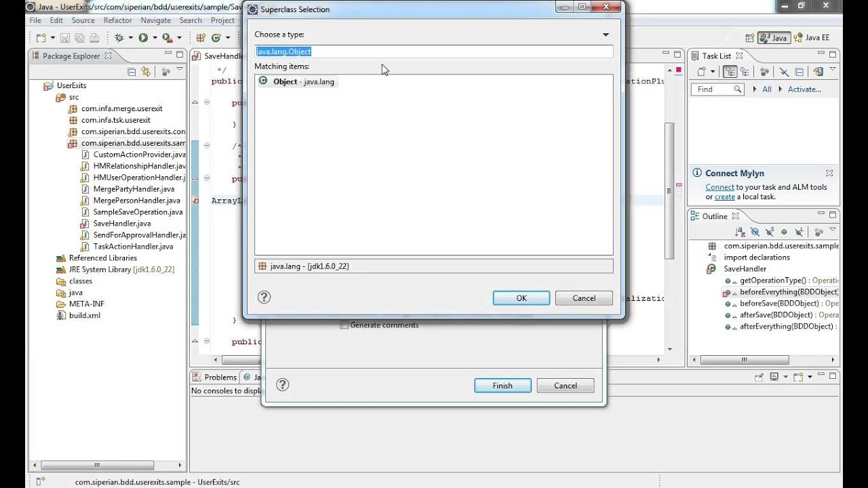Click help icon in Superclass Selection dialog
The image size is (868, 488).
pos(264,297)
